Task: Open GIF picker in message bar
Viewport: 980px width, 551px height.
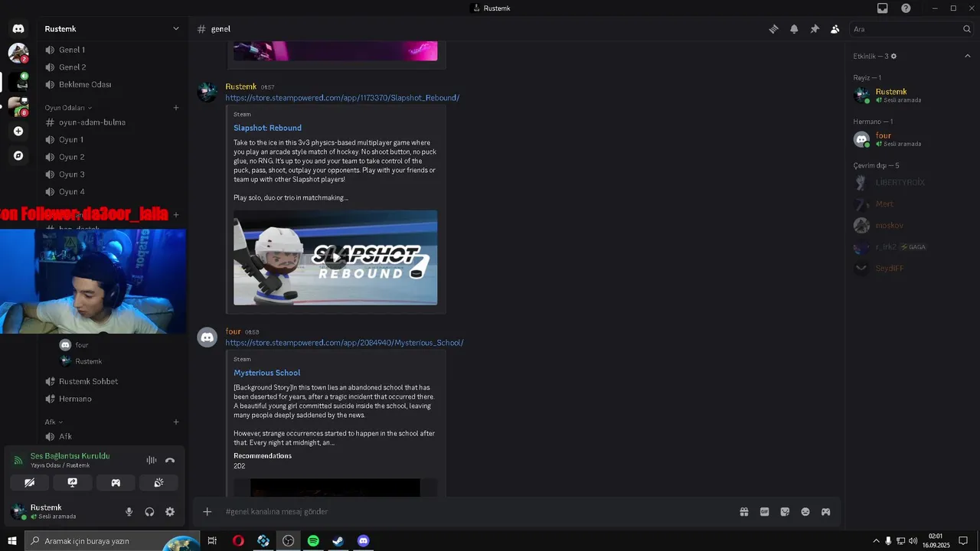Action: 764,512
